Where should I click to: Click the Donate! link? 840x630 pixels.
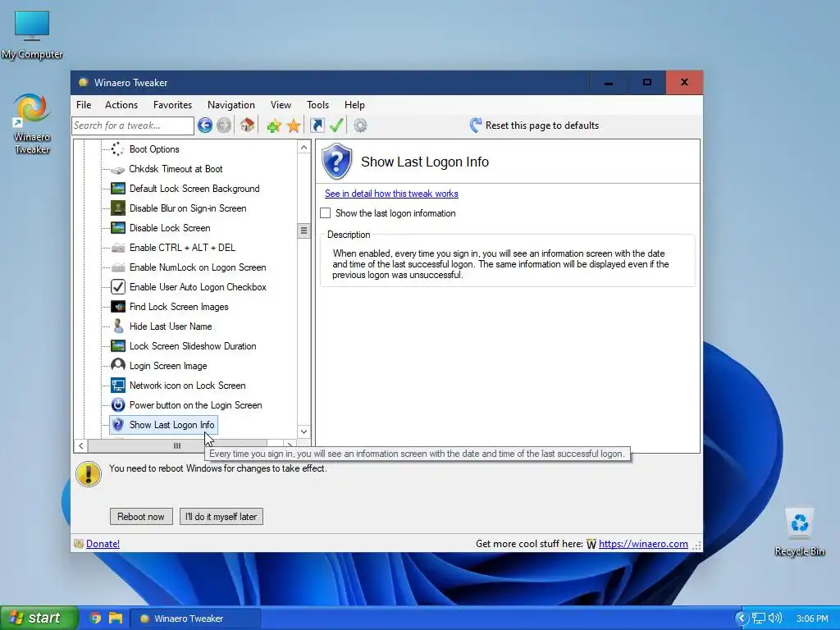point(103,544)
